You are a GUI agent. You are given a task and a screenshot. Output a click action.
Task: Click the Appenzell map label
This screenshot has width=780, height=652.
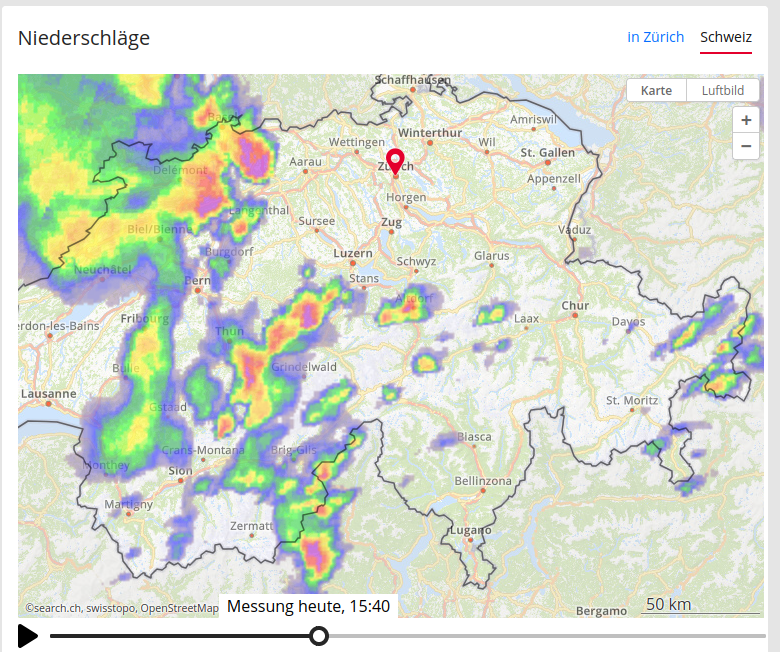554,179
